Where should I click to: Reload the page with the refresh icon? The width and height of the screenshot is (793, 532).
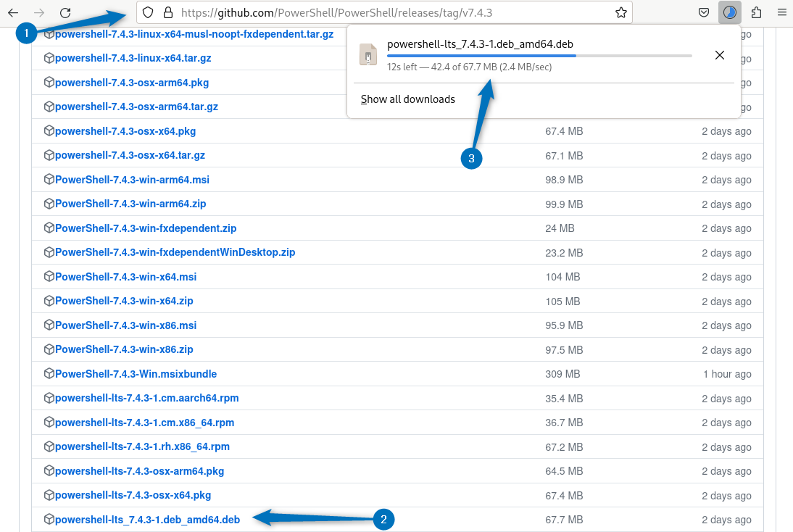[x=65, y=12]
